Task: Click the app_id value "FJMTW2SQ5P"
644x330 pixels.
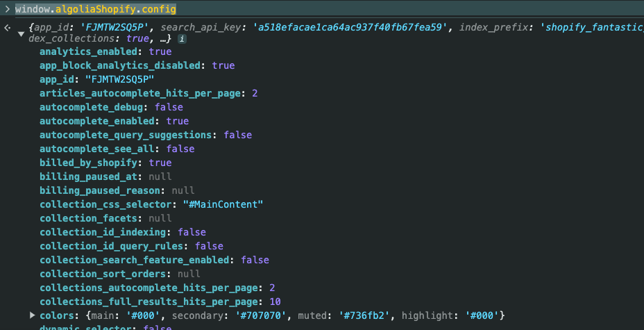Action: pyautogui.click(x=120, y=79)
